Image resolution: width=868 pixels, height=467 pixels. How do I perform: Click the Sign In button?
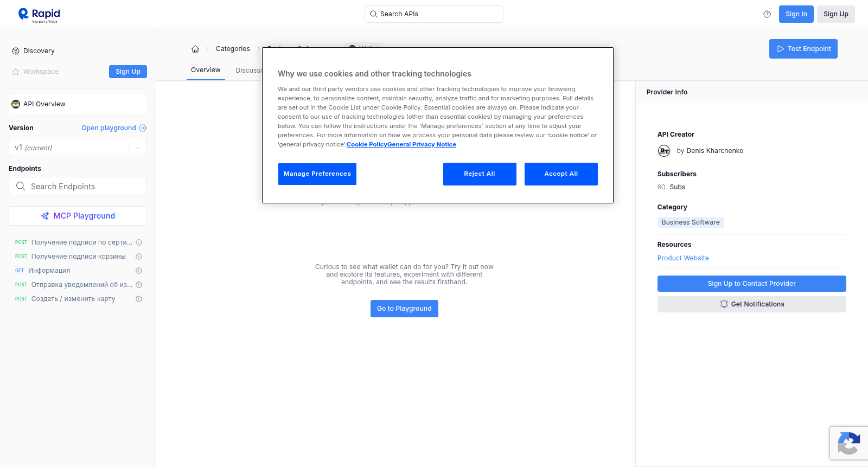796,14
